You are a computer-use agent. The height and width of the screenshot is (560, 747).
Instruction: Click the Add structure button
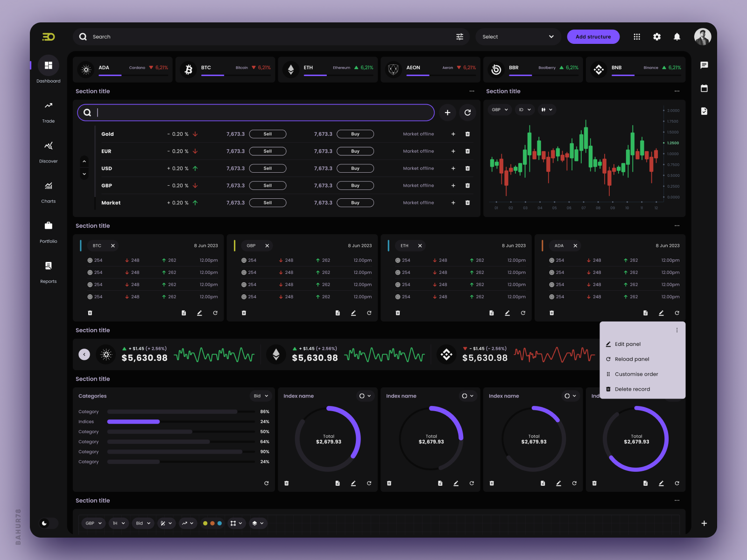point(593,36)
